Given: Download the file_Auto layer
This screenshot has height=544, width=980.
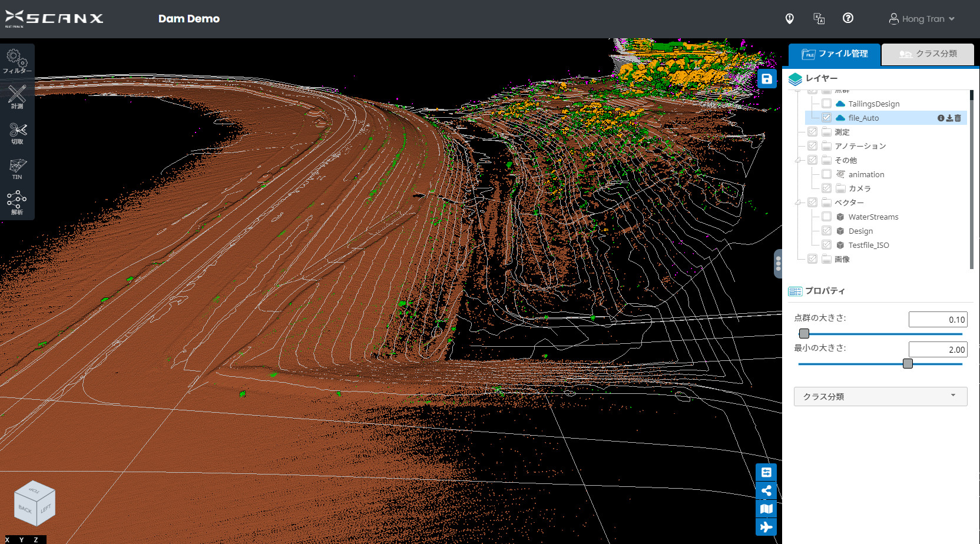Looking at the screenshot, I should tap(949, 118).
